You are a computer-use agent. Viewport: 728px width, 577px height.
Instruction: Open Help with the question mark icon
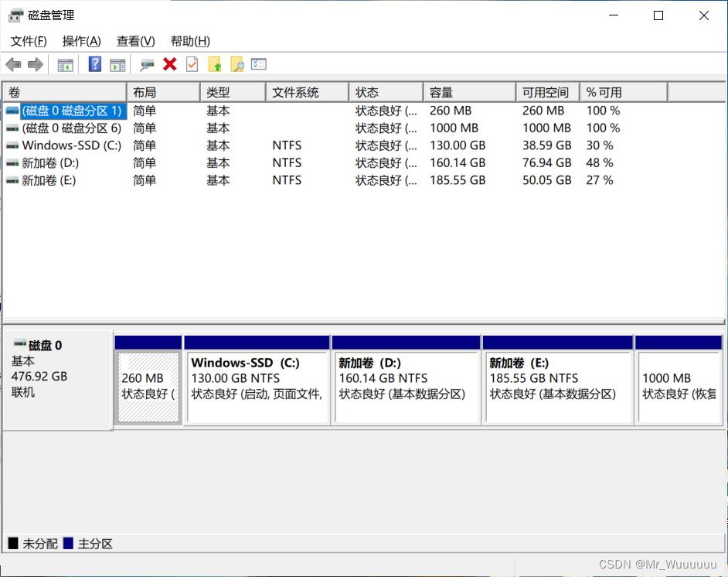point(95,64)
